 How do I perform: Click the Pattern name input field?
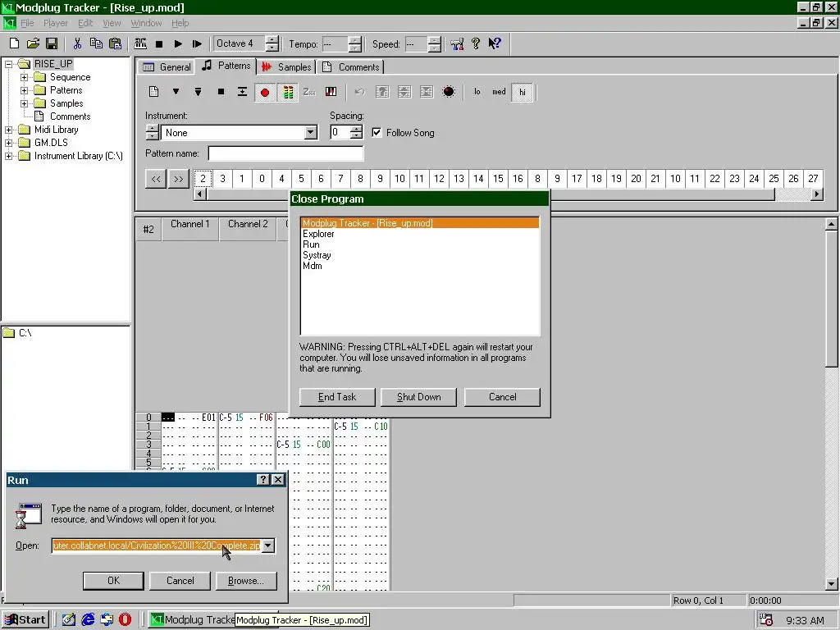[x=286, y=153]
